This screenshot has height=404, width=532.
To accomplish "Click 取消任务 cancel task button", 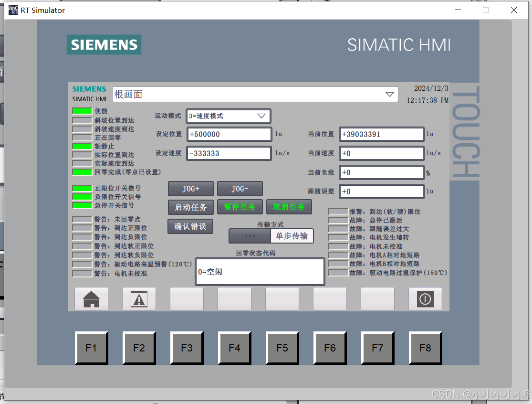I will tap(289, 207).
